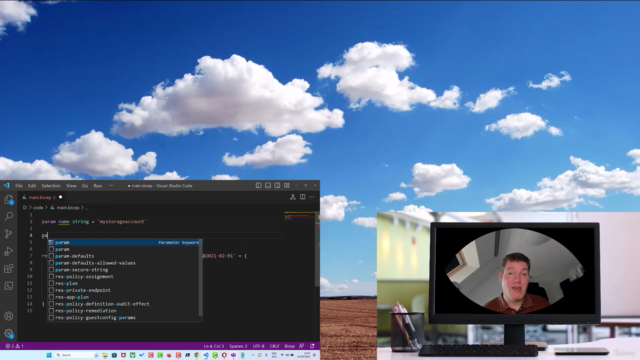This screenshot has height=360, width=640.
Task: Open the editor More Actions ellipsis
Action: pyautogui.click(x=312, y=197)
